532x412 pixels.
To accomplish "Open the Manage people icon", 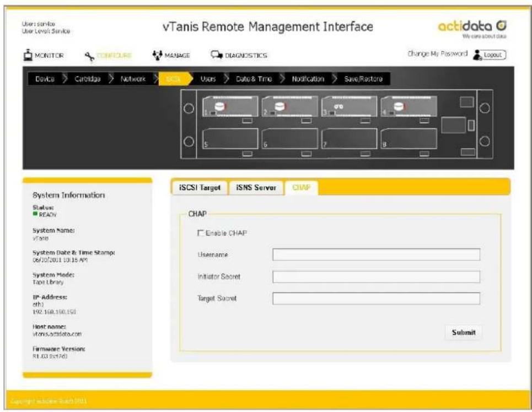I will tap(157, 55).
